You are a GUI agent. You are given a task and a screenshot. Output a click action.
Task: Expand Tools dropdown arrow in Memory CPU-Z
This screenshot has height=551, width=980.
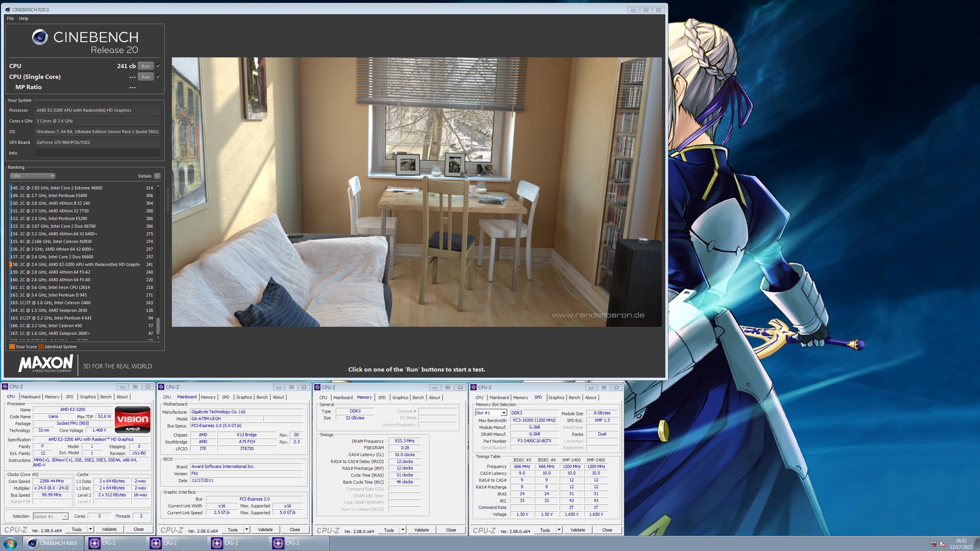(403, 530)
